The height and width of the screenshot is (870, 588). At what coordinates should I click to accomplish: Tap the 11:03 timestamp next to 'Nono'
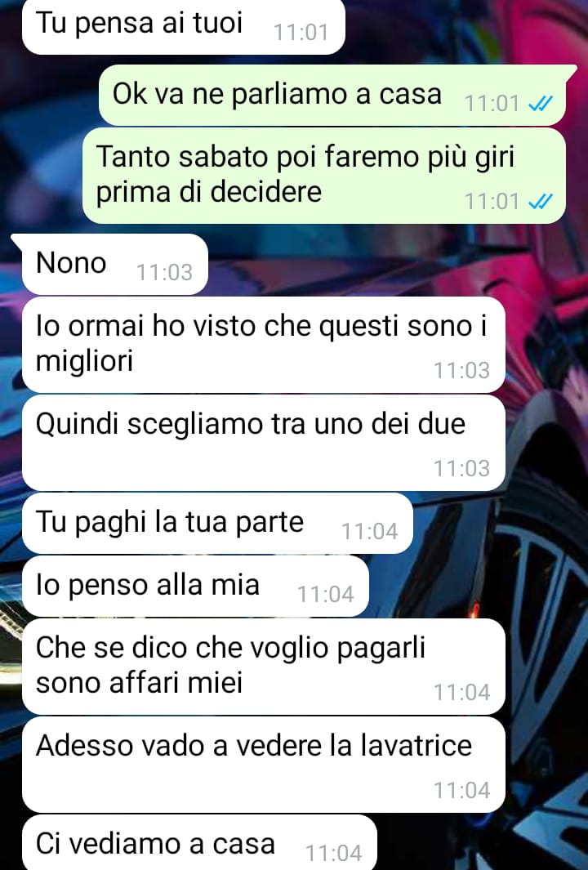164,272
